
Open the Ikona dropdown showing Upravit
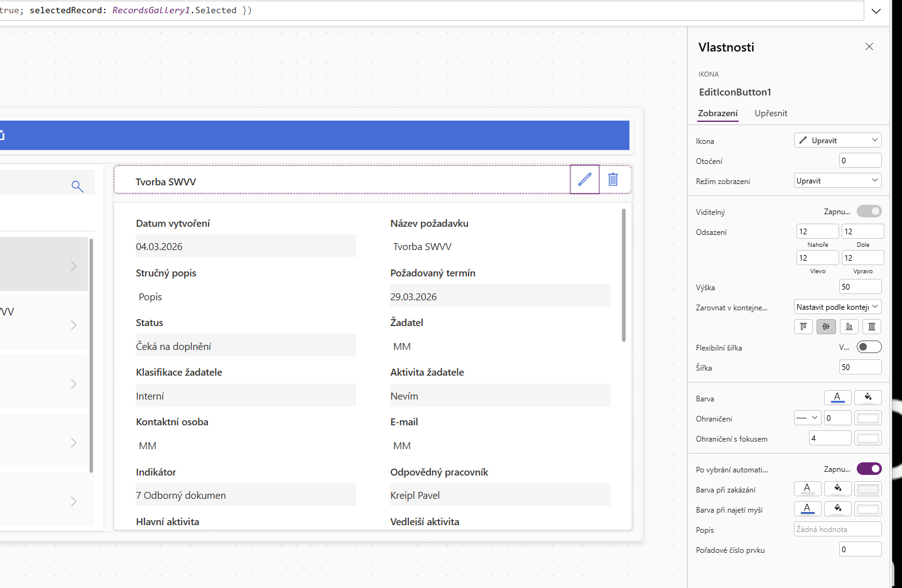coord(837,141)
